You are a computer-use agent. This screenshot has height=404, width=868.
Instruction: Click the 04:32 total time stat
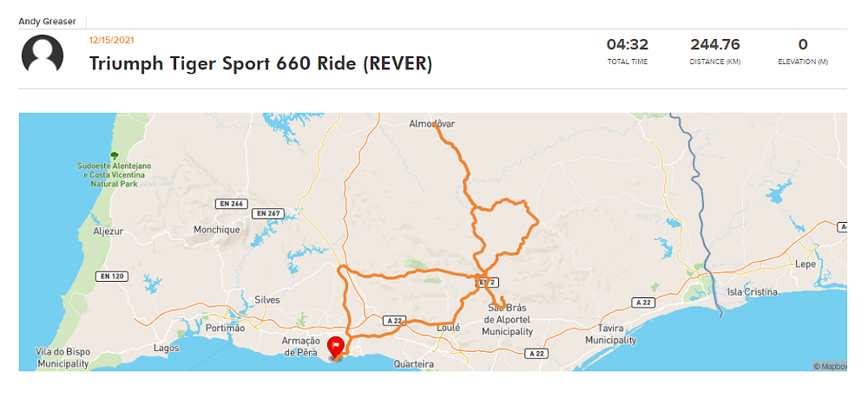coord(628,45)
